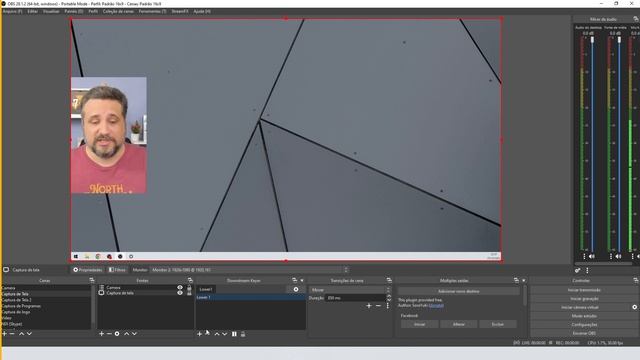This screenshot has width=640, height=360.
Task: Click Iniciar câmera virtual button
Action: click(x=580, y=307)
